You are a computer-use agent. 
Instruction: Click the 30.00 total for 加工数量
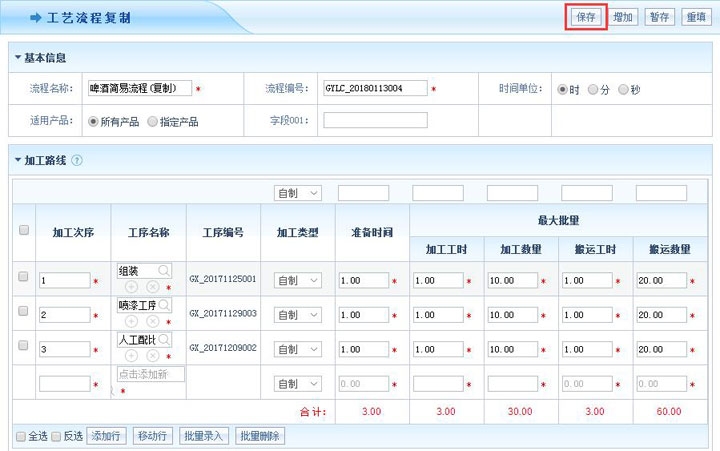click(x=520, y=412)
